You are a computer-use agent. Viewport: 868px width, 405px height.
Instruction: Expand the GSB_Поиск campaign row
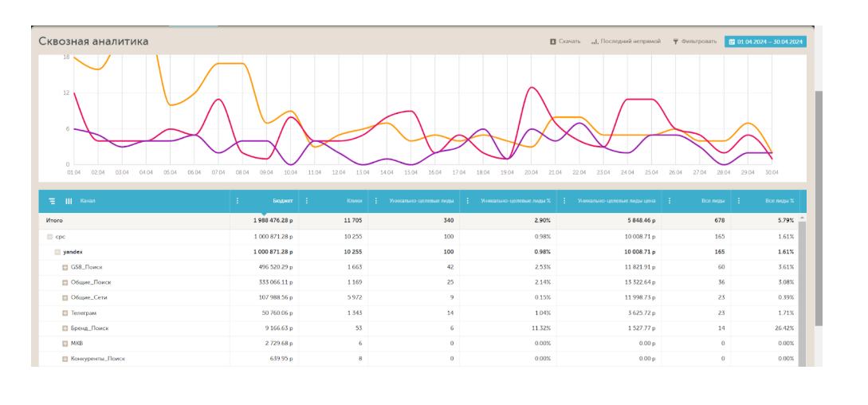(x=65, y=267)
